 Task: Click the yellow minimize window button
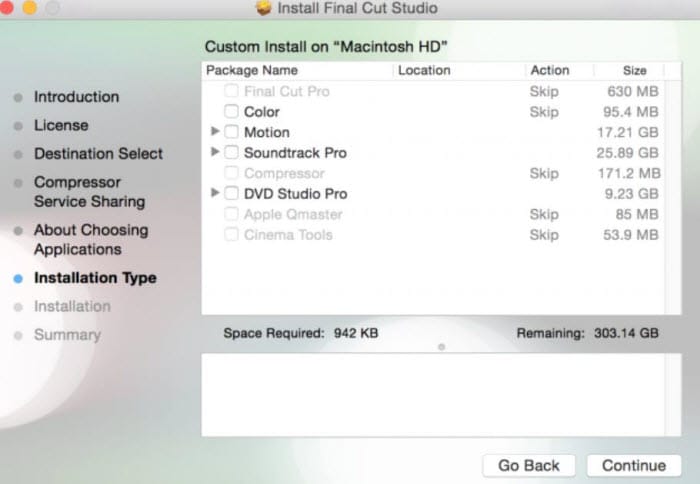click(x=30, y=7)
